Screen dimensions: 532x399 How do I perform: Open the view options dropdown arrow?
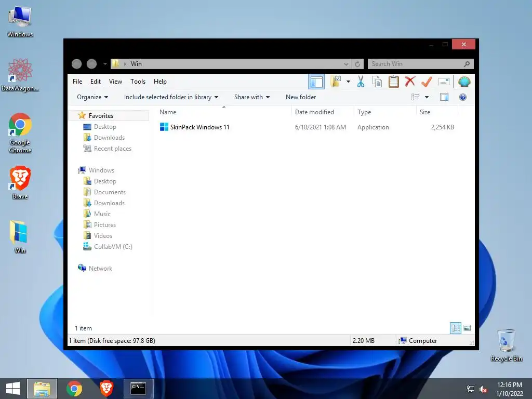427,97
